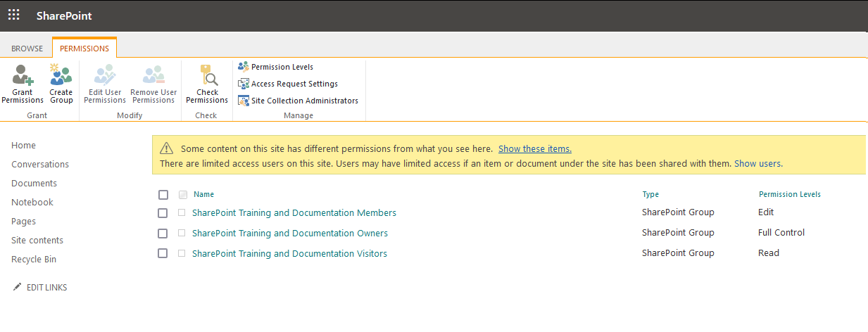Click small item icon beside Visitors group
The width and height of the screenshot is (868, 332).
tap(182, 253)
